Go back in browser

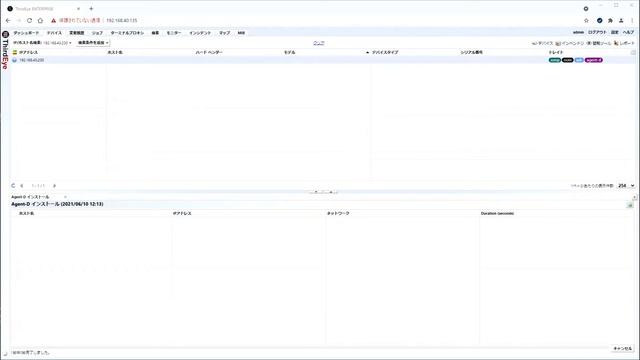pos(8,20)
